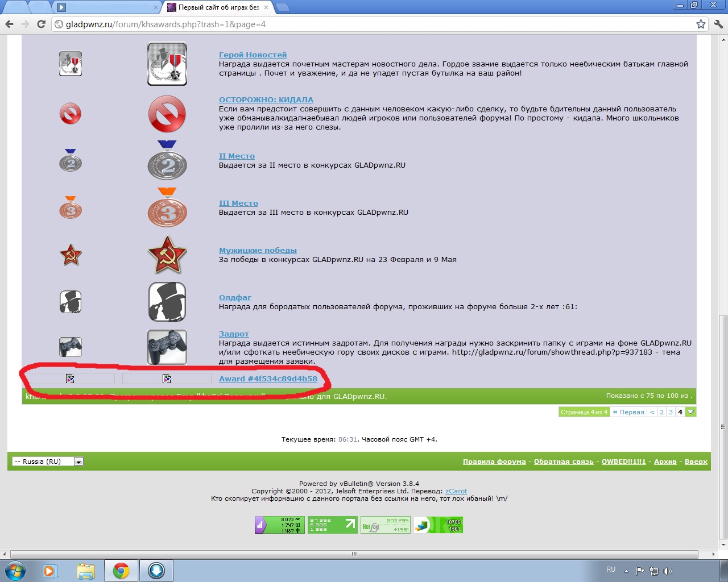Reload the page with the refresh icon
Image resolution: width=728 pixels, height=582 pixels.
tap(41, 24)
